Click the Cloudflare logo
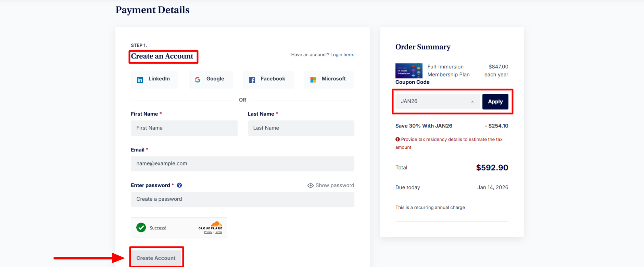 211,226
